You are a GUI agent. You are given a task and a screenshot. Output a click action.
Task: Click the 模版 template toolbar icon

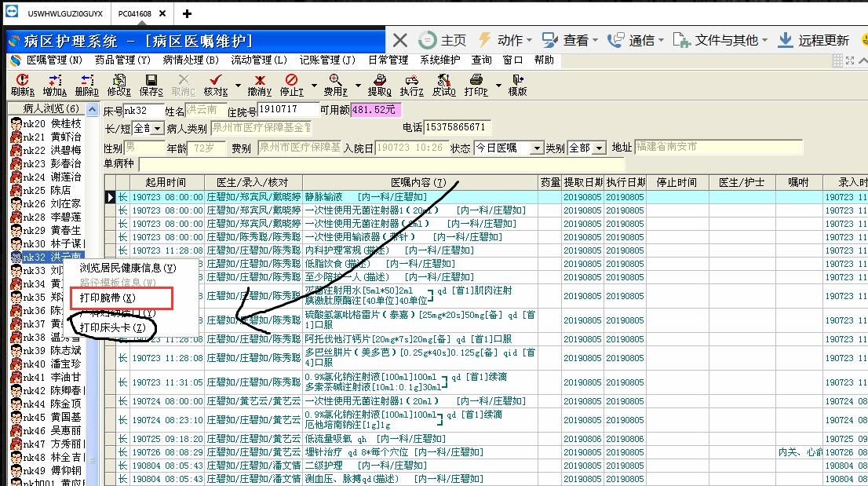pyautogui.click(x=518, y=85)
